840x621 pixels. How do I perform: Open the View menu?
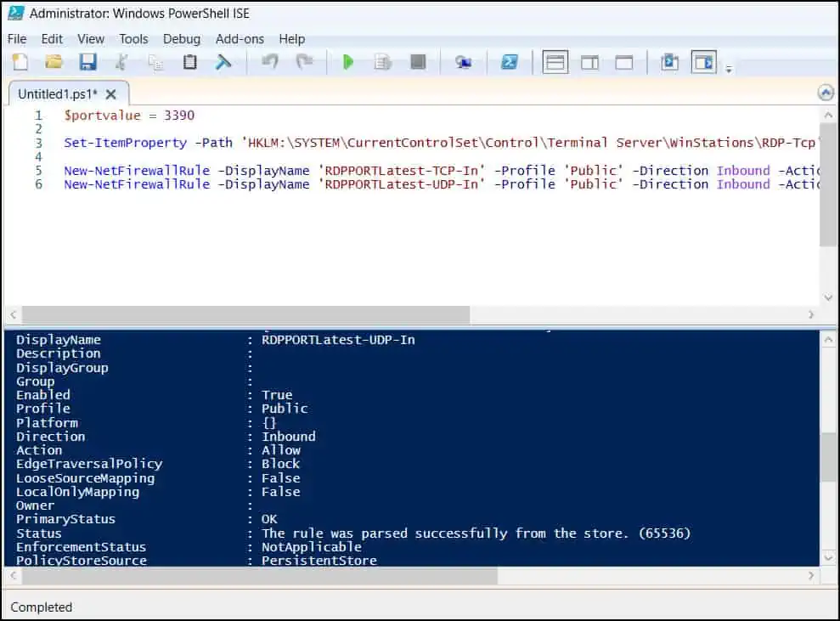(x=91, y=39)
